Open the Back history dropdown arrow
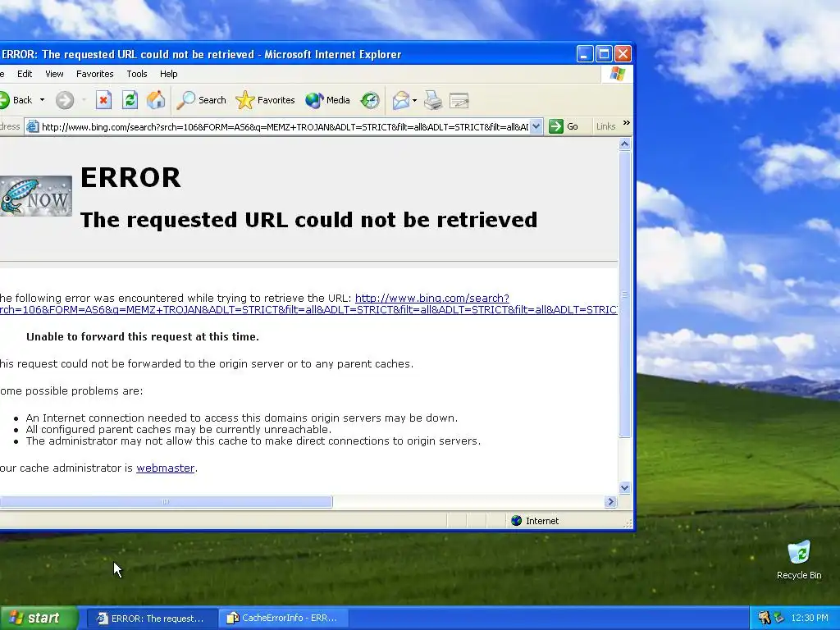840x630 pixels. pyautogui.click(x=43, y=100)
